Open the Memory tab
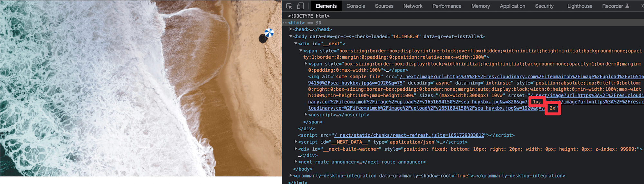Image resolution: width=644 pixels, height=184 pixels. pos(480,6)
